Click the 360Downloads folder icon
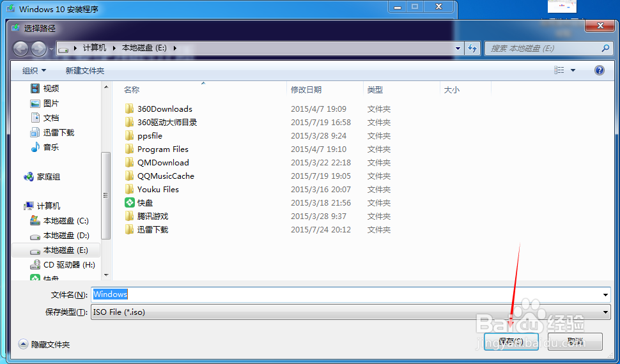The image size is (620, 364). tap(129, 109)
